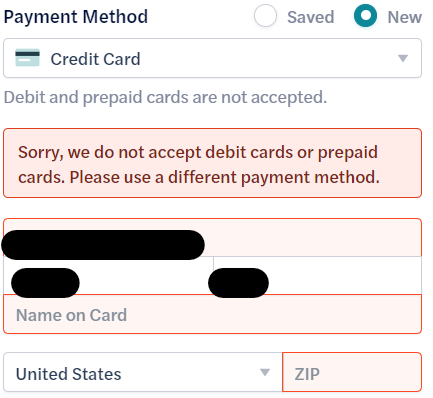Click the "New" option label
Viewport: 433px width, 398px height.
405,17
